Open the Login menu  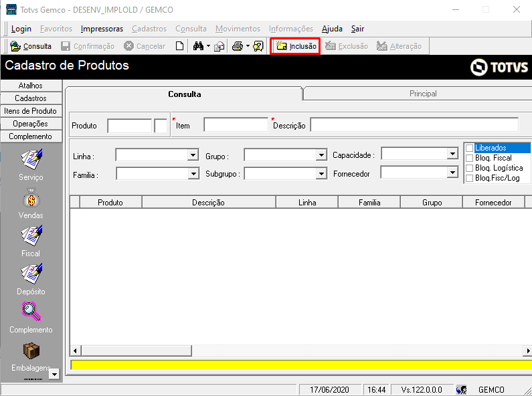point(21,29)
